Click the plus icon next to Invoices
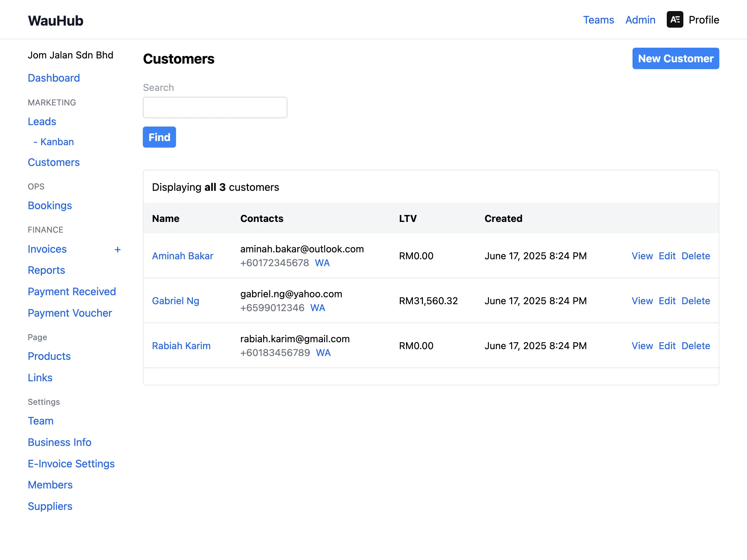Screen dimensions: 747x560 point(118,250)
